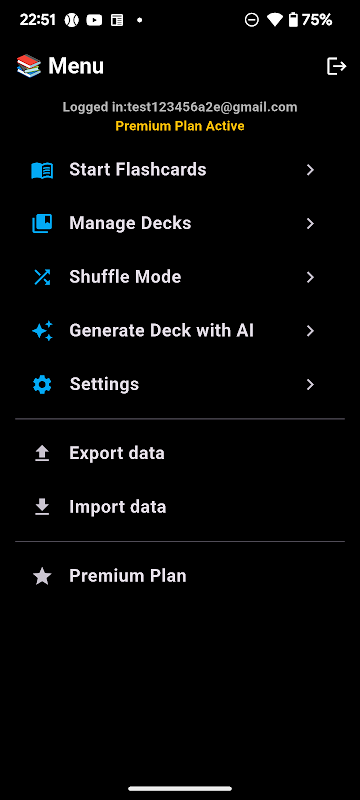Tap the Premium Plan star icon
The image size is (360, 800).
(42, 577)
